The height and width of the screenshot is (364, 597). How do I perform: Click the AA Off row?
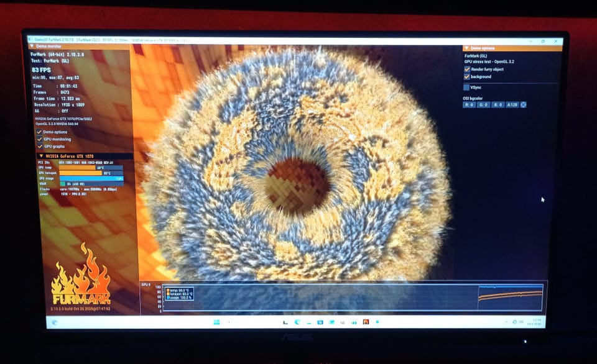(50, 111)
